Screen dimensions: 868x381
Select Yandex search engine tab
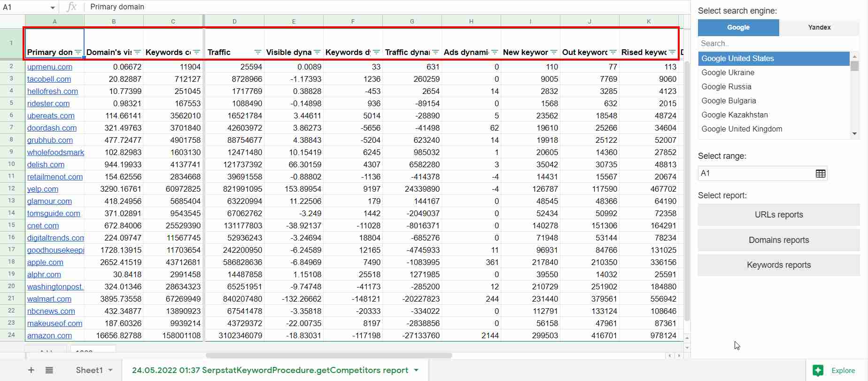tap(819, 27)
